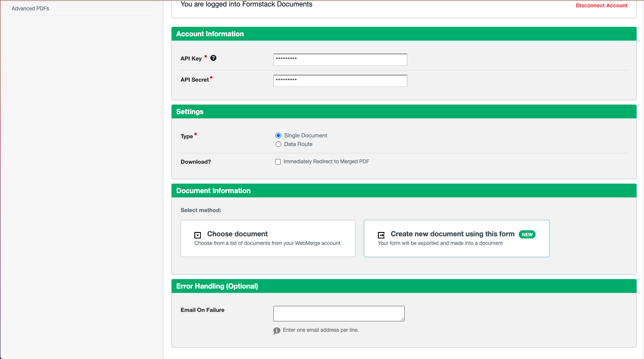Viewport: 644px width, 359px height.
Task: Click into the Email On Failure text area
Action: pyautogui.click(x=339, y=313)
